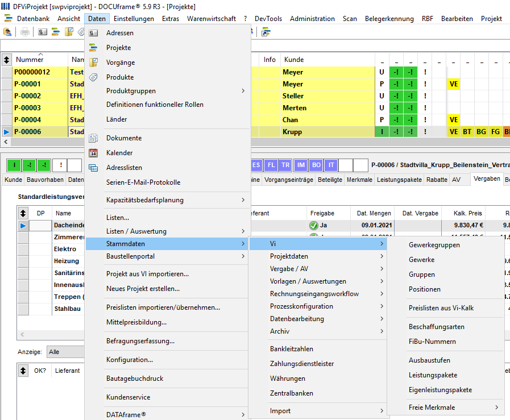Image resolution: width=510 pixels, height=420 pixels.
Task: Click the address card icon in the toolbar
Action: pyautogui.click(x=43, y=32)
